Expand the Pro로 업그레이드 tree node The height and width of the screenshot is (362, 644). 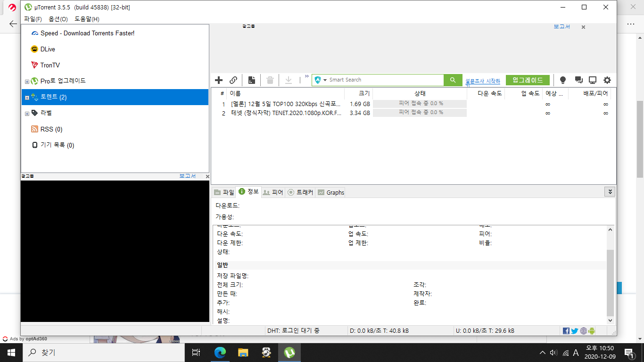click(27, 82)
